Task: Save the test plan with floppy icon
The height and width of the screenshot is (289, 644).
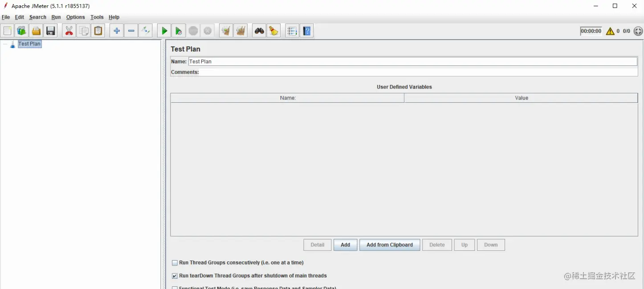Action: 51,31
